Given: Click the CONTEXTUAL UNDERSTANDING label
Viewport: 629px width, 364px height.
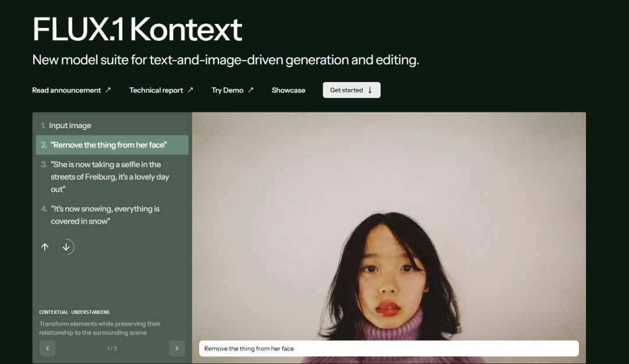Looking at the screenshot, I should (x=74, y=312).
